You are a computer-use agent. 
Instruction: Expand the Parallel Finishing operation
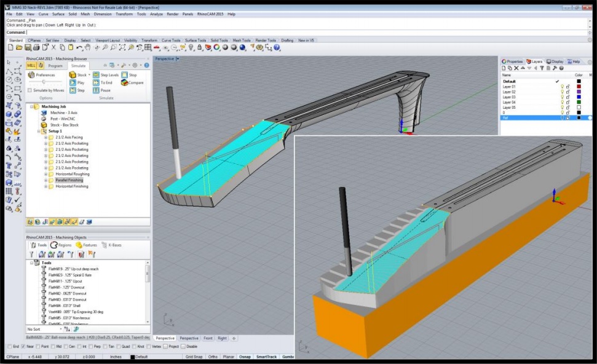tap(45, 180)
